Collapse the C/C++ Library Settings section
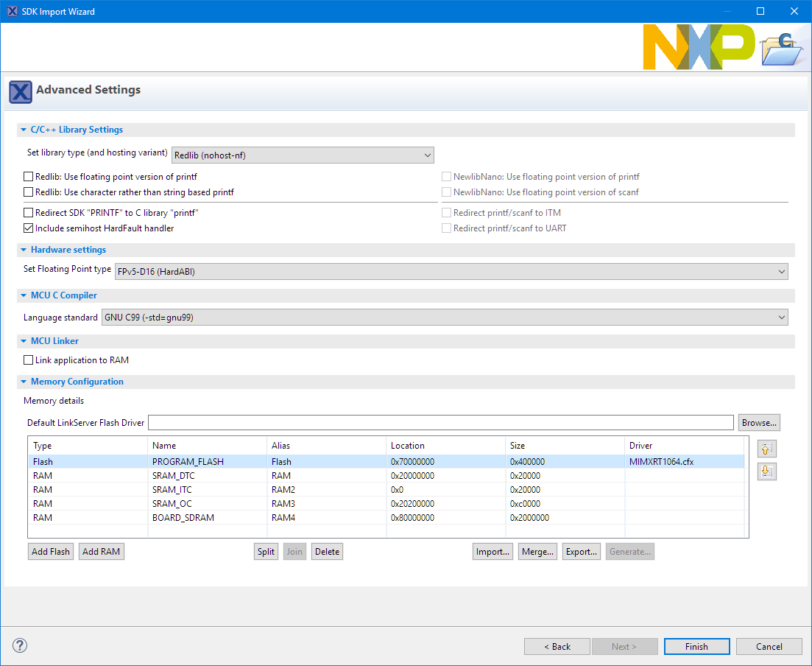The width and height of the screenshot is (812, 666). point(24,130)
